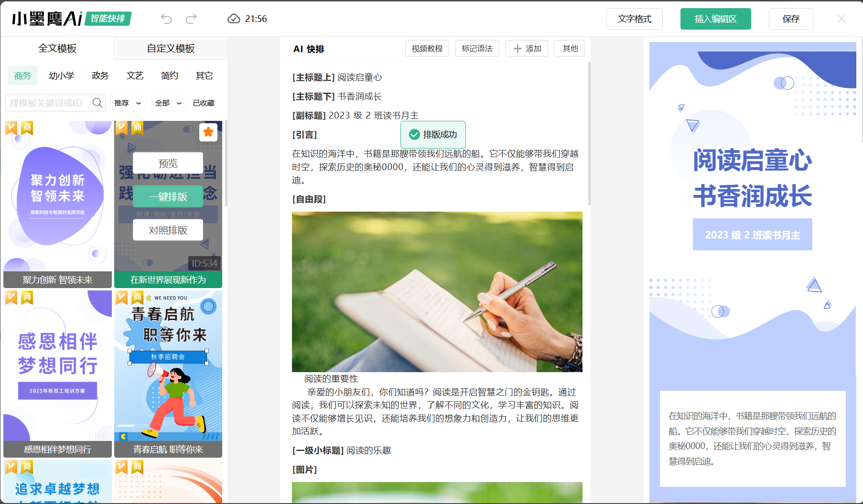This screenshot has width=863, height=504.
Task: Close the editor with X icon
Action: [841, 19]
